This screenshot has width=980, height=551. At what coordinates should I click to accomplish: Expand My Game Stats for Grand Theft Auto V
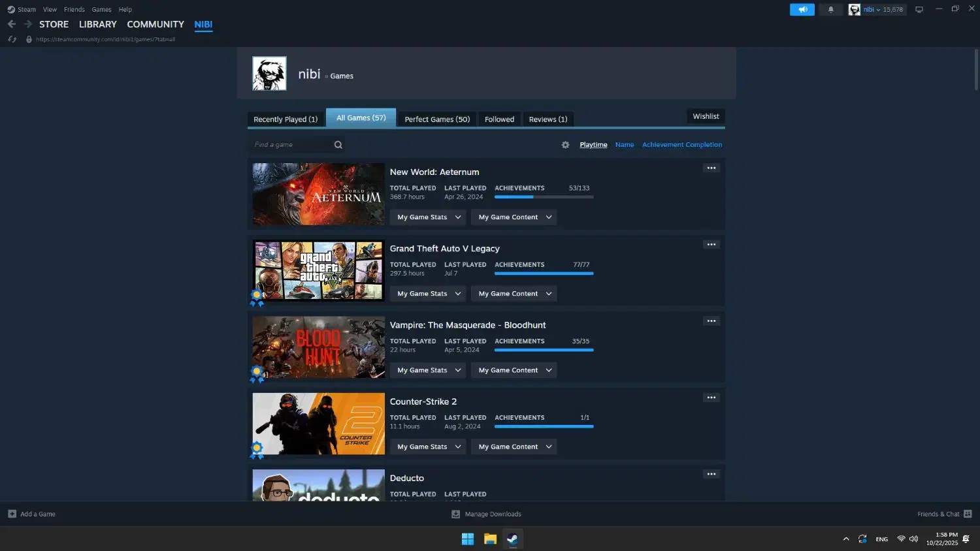(x=428, y=294)
